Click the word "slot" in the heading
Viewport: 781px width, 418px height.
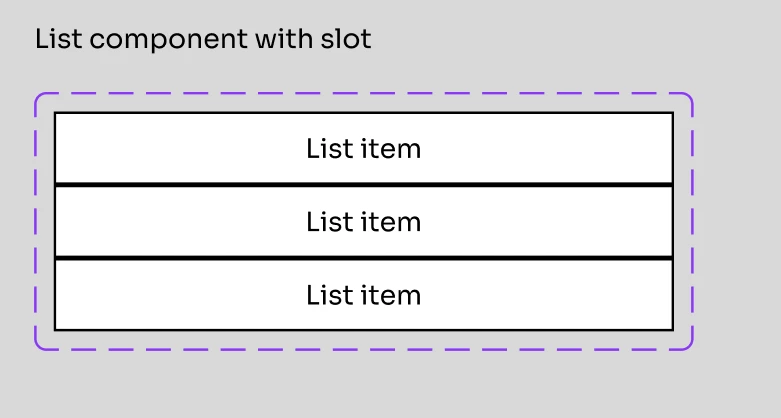pyautogui.click(x=346, y=39)
